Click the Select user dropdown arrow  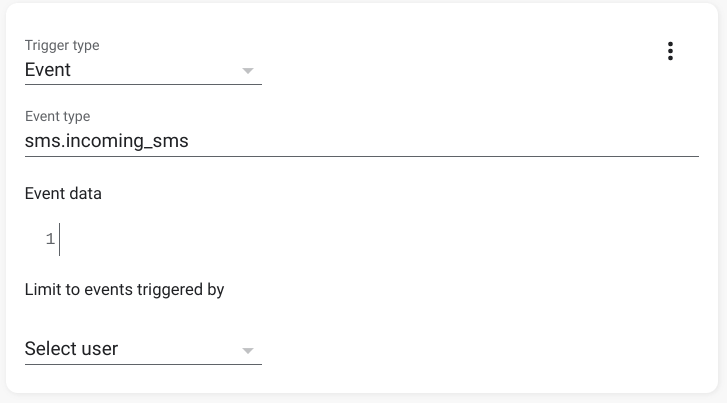pos(247,350)
